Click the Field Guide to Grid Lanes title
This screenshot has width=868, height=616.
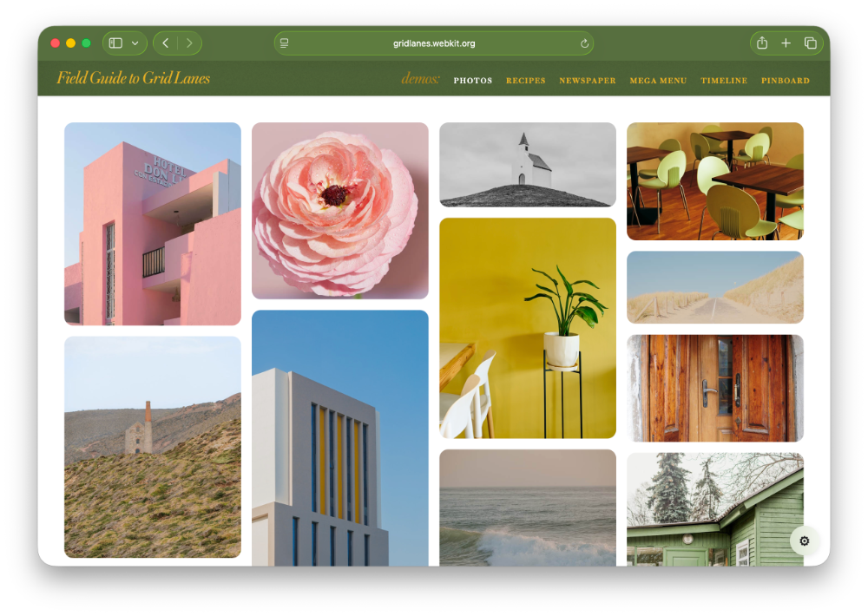[134, 78]
